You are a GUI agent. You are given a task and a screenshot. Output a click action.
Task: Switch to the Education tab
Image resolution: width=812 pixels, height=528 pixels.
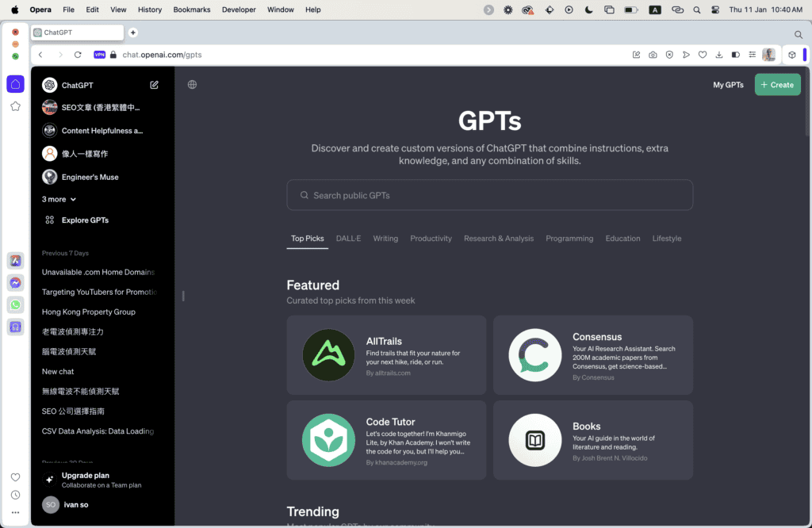[622, 239]
